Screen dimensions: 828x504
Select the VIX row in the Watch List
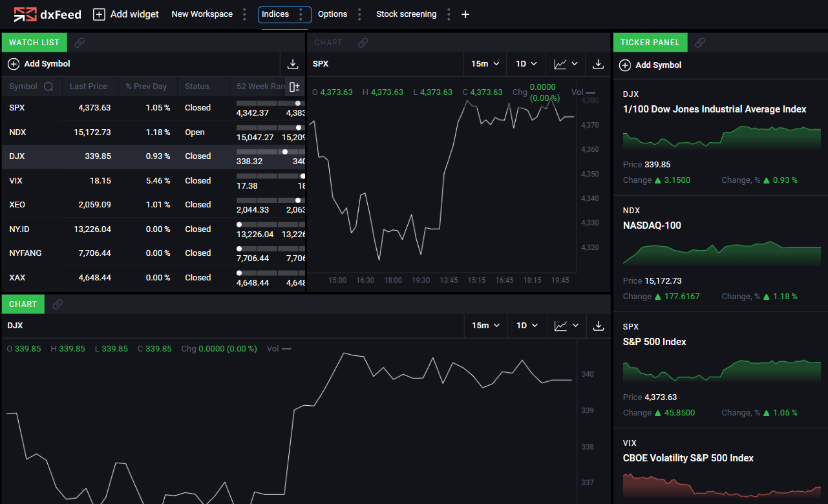coord(129,181)
